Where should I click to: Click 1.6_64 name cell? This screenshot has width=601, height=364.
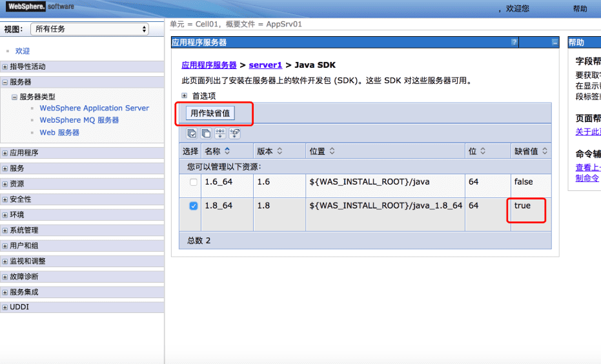218,181
